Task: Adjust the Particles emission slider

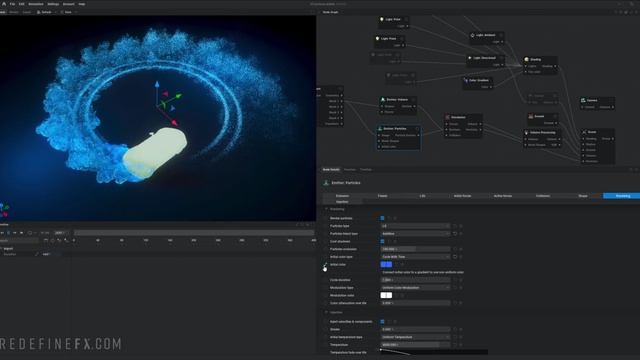Action: (x=415, y=249)
